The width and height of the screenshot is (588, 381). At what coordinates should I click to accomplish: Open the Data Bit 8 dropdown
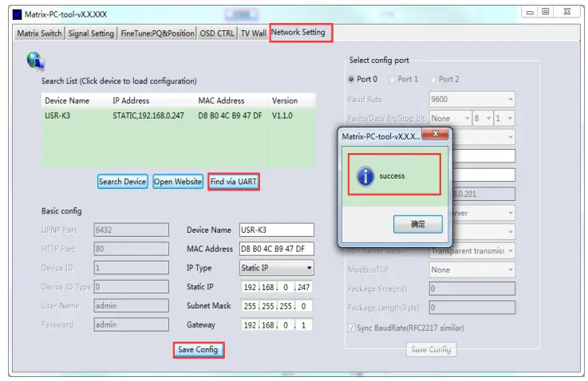click(483, 119)
